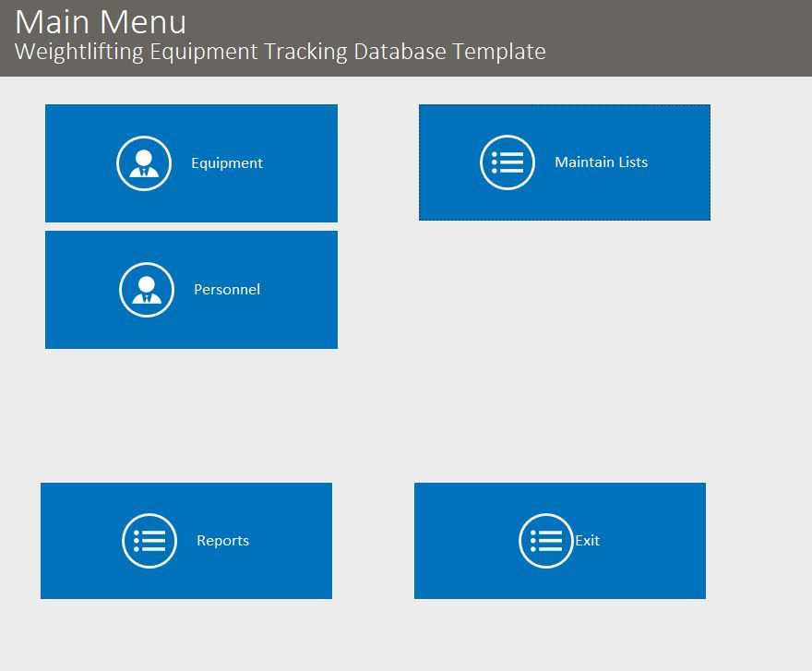Exit the database application
This screenshot has height=671, width=812.
point(560,541)
